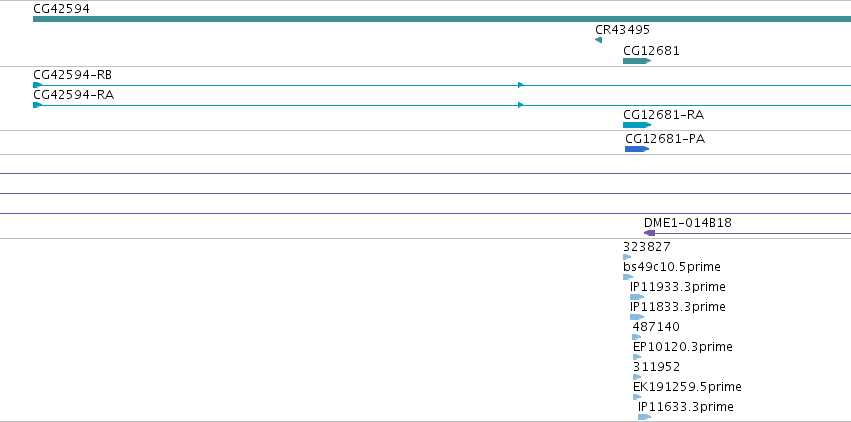The width and height of the screenshot is (851, 422).
Task: Click the CG12681-PA label
Action: (x=665, y=139)
